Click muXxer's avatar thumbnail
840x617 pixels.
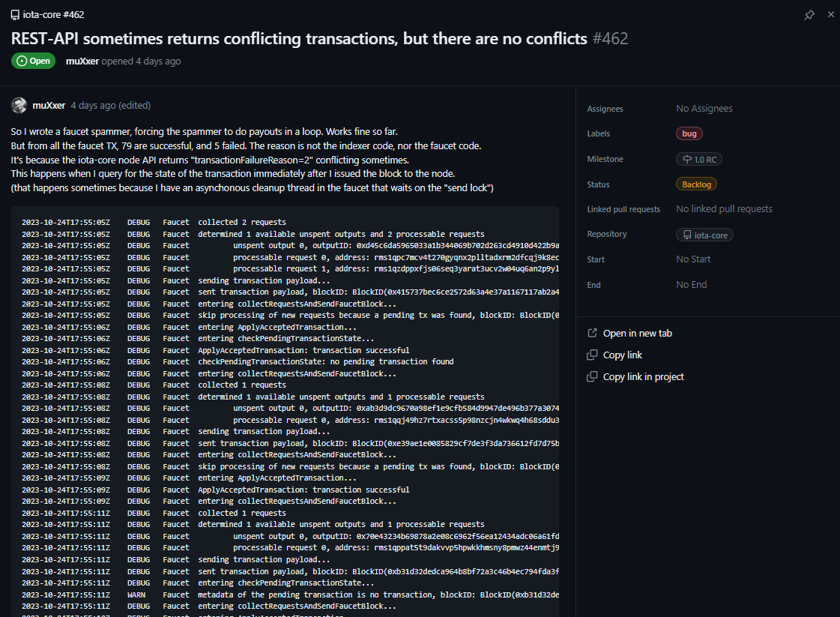19,105
